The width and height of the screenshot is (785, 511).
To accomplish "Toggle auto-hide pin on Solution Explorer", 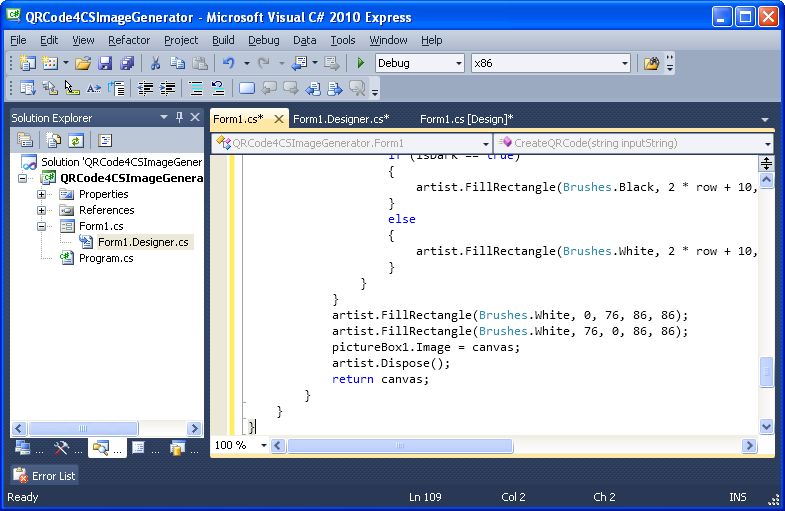I will point(180,118).
